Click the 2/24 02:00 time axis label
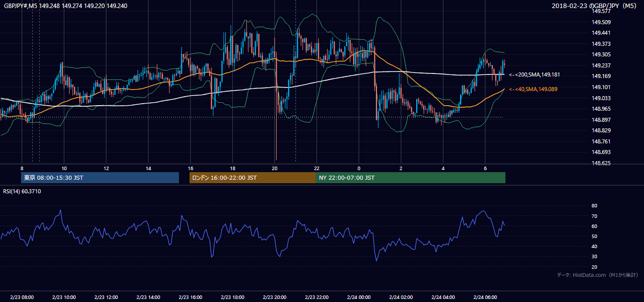The height and width of the screenshot is (302, 644). [401, 297]
